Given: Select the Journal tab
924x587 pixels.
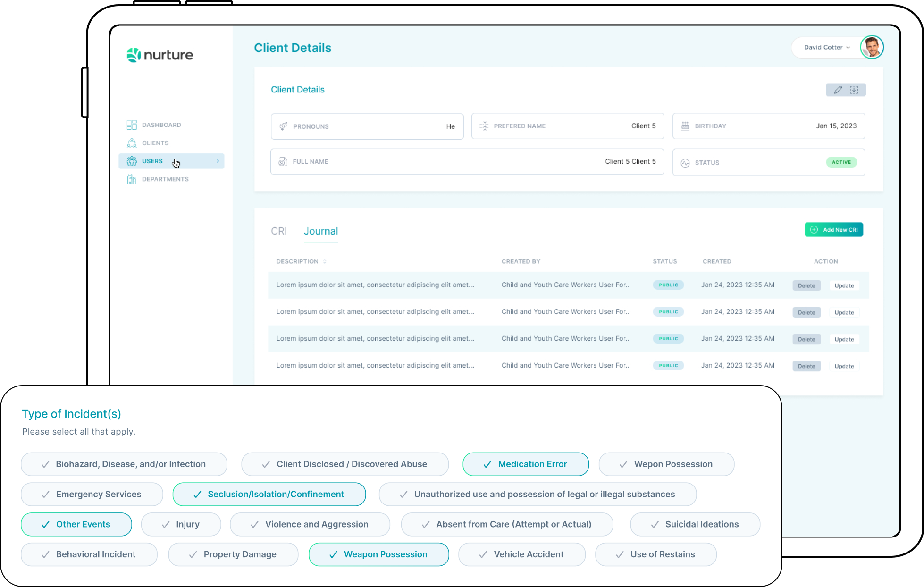Looking at the screenshot, I should 321,231.
